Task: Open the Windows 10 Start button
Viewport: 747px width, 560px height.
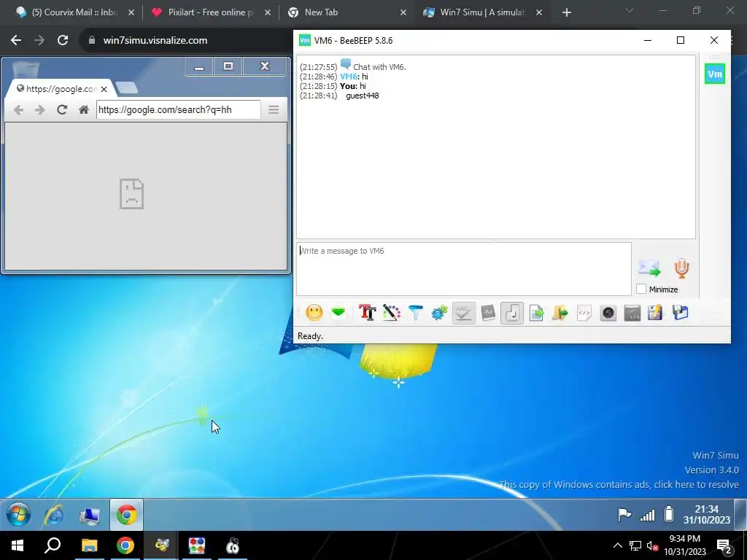Action: click(x=18, y=545)
